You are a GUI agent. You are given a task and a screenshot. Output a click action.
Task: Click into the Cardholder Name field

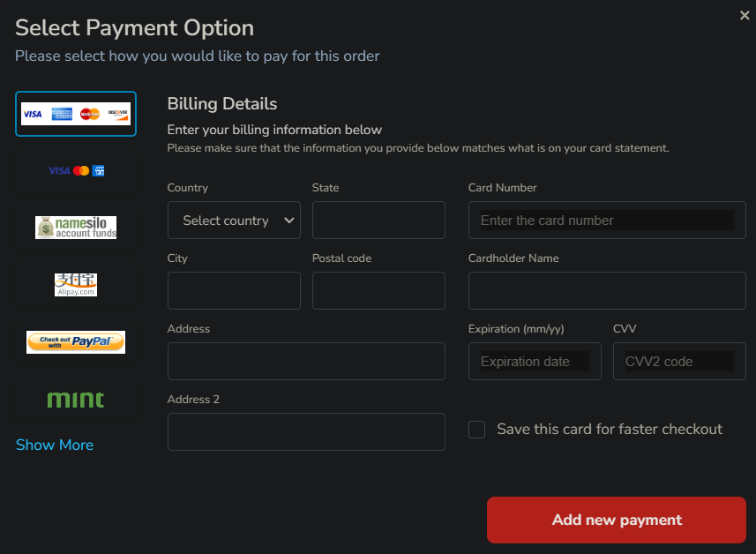607,290
